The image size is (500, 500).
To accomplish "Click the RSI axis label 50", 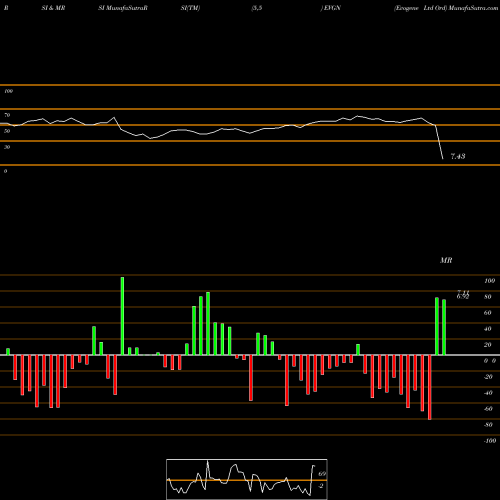I will [7, 131].
